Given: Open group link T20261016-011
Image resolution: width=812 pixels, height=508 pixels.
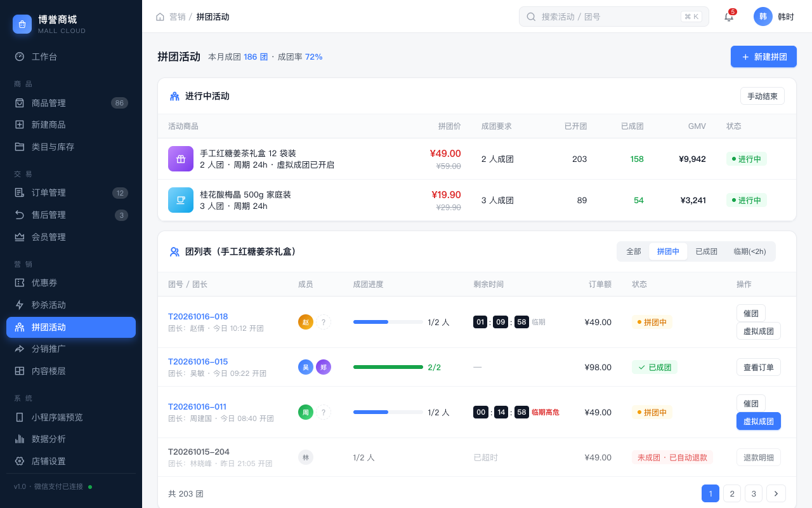Looking at the screenshot, I should (197, 406).
